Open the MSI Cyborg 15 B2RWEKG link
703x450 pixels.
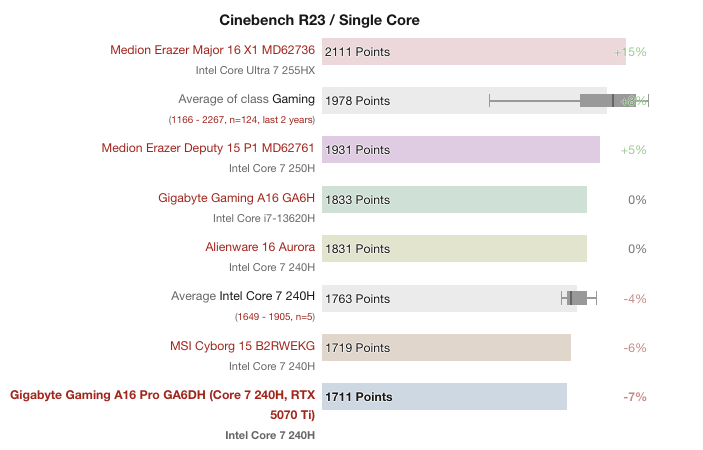coord(243,346)
